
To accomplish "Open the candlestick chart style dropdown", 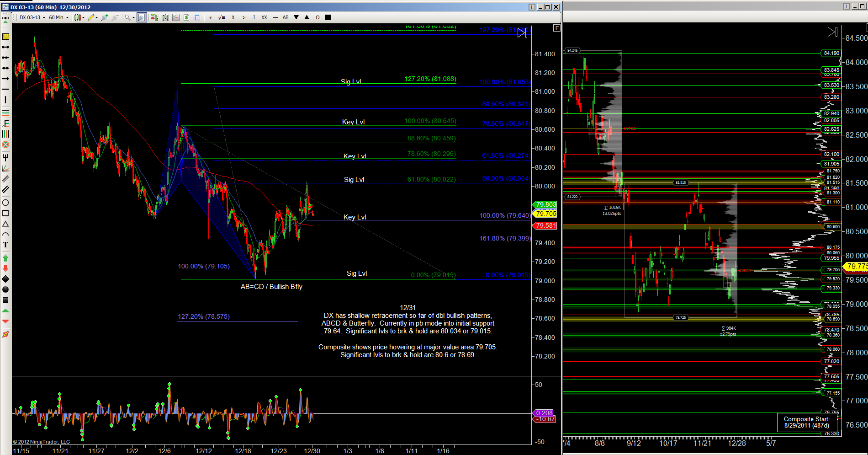I will point(79,17).
